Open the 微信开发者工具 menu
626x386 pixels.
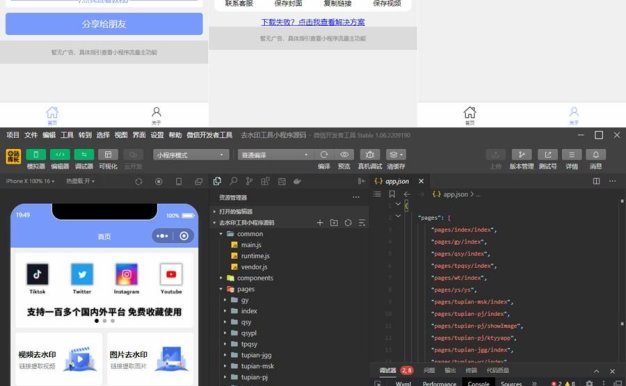point(209,135)
